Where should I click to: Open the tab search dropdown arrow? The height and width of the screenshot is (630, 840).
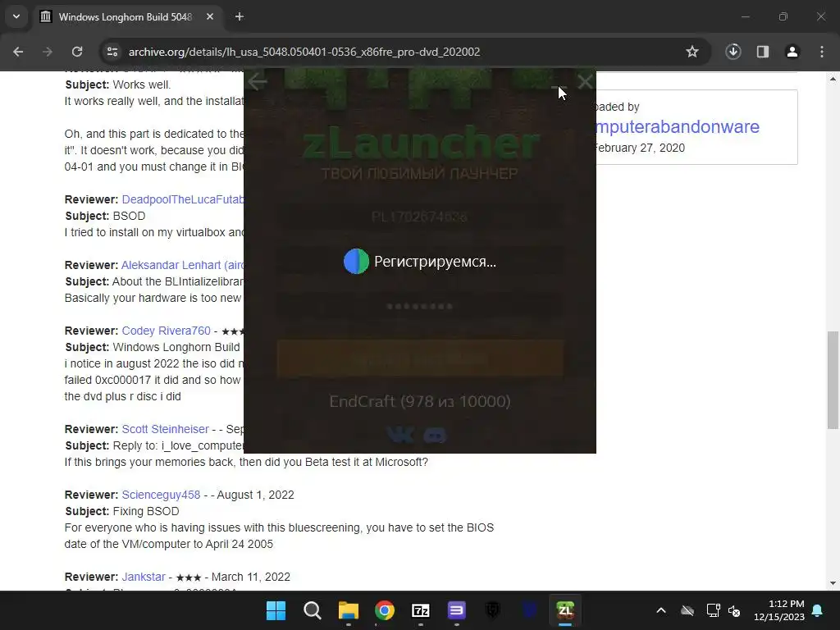[x=16, y=16]
